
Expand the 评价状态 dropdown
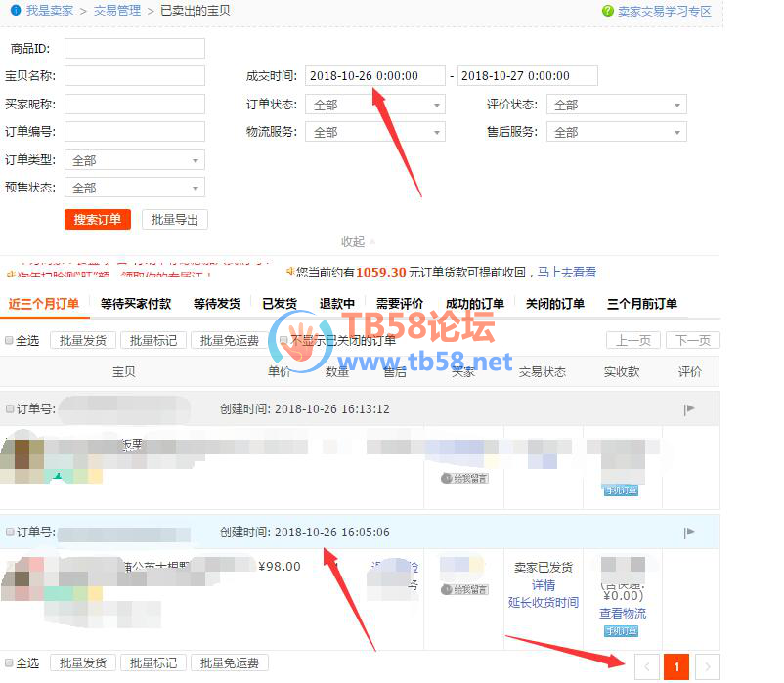[617, 105]
